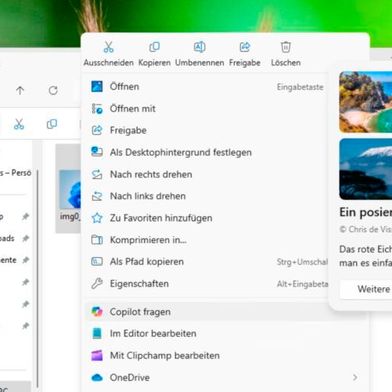Click the pin icon next to 'ads' sidebar item
The image size is (392, 392).
(26, 238)
